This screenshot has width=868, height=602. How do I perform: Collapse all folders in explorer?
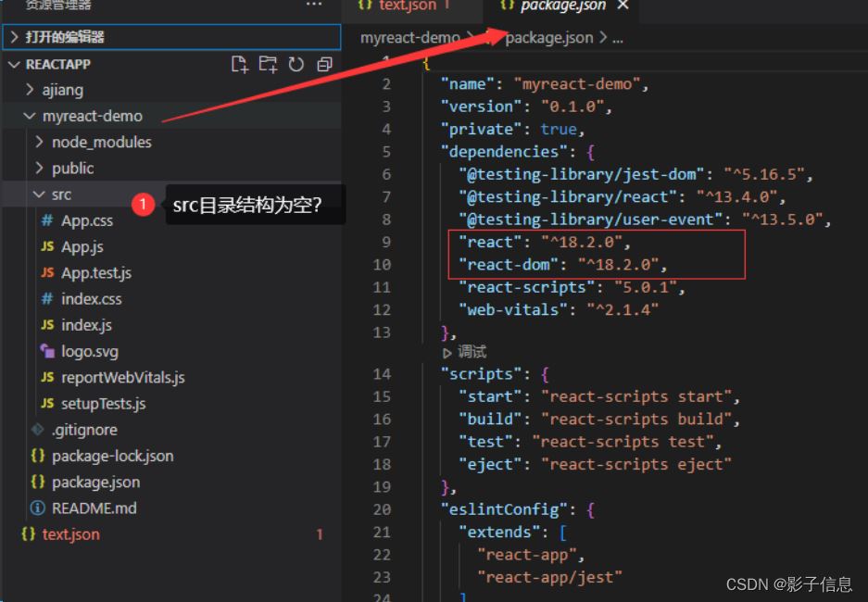324,64
